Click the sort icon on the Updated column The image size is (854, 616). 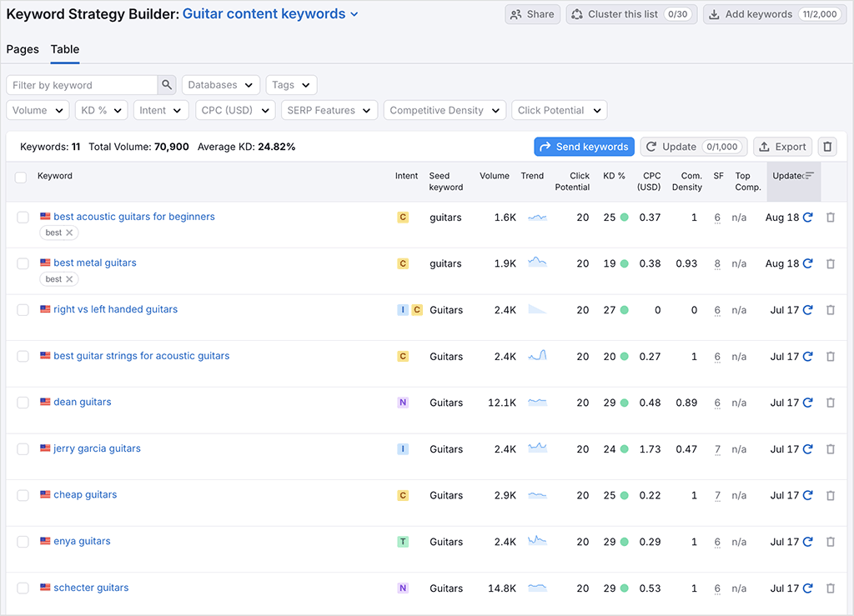point(811,176)
